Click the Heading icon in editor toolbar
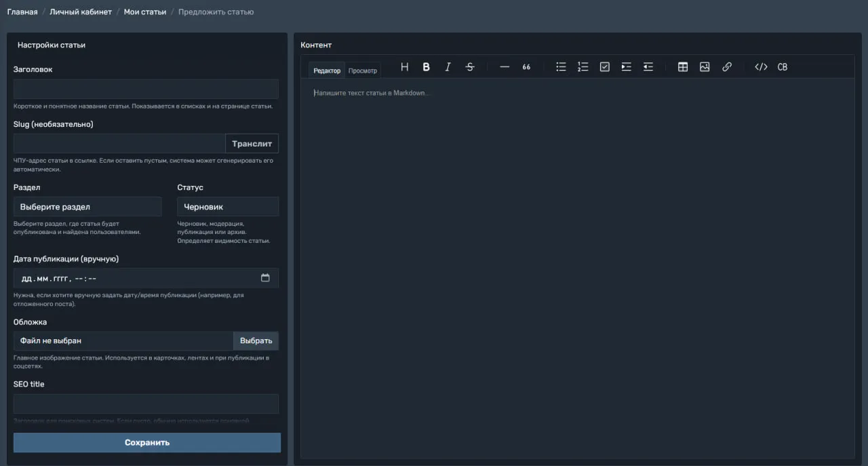 pos(405,67)
